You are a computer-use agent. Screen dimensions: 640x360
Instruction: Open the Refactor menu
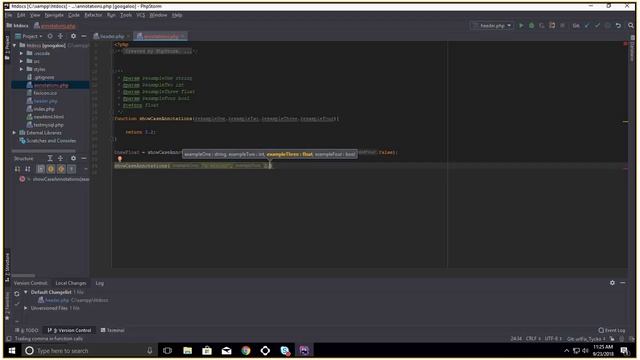(93, 15)
